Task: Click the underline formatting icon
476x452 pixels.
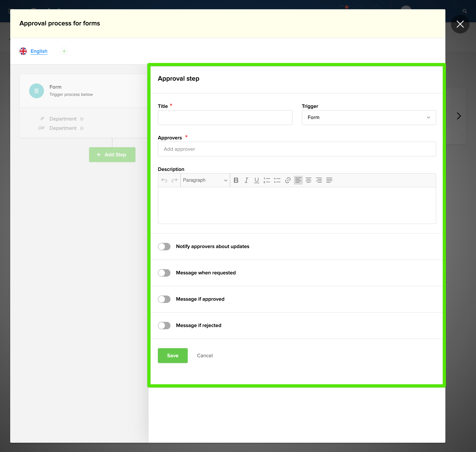Action: [257, 180]
